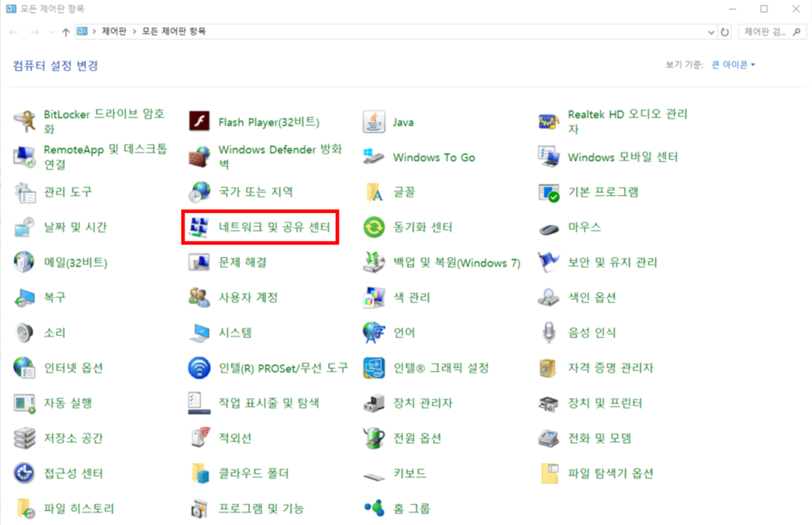The height and width of the screenshot is (525, 812).
Task: Click the 인텔(R) PROSet/무선 도구 icon
Action: tap(200, 368)
